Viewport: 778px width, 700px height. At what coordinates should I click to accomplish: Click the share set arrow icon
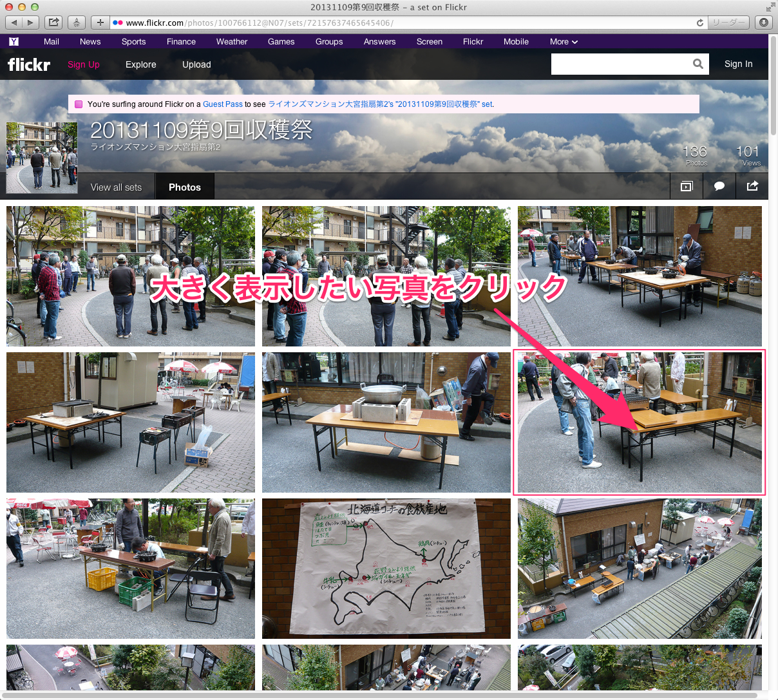(x=752, y=187)
